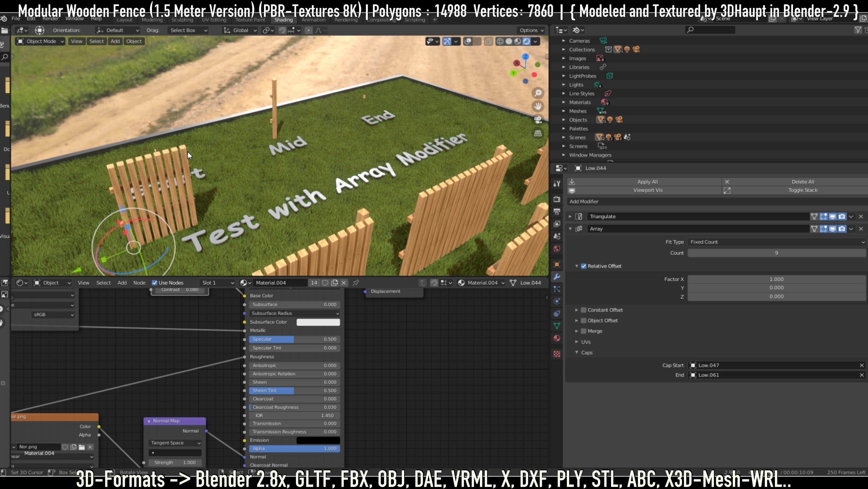Viewport: 868px width, 489px height.
Task: Select solid viewport shading
Action: click(x=509, y=41)
